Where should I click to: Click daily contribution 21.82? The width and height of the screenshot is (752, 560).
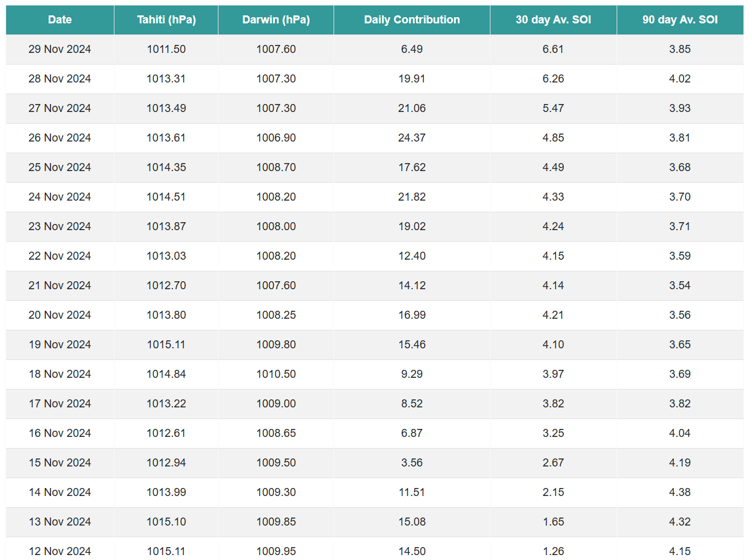pos(412,197)
